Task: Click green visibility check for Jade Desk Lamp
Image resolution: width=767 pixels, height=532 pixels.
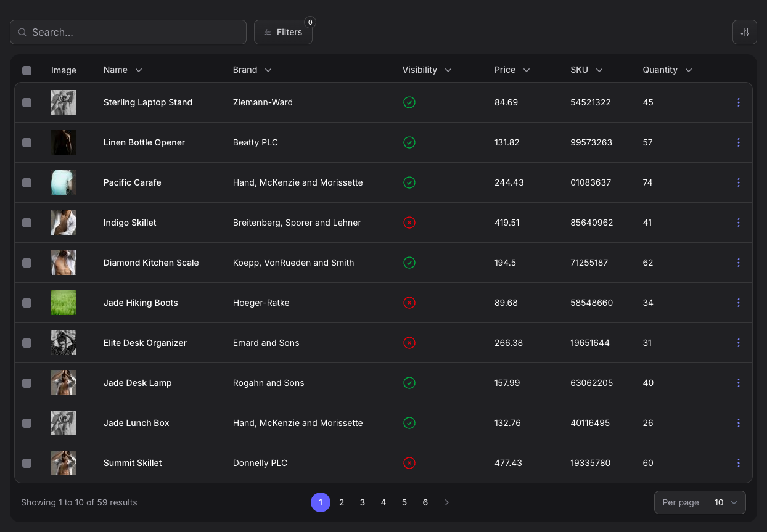Action: point(409,383)
